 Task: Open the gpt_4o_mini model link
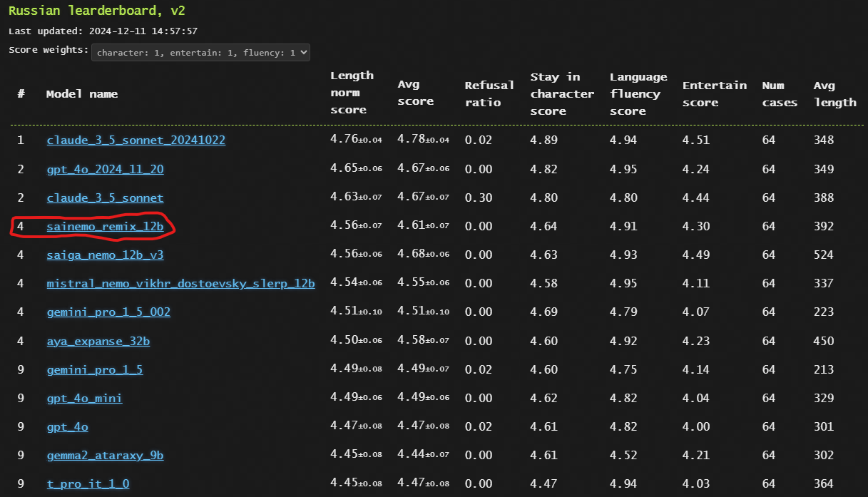pyautogui.click(x=84, y=398)
